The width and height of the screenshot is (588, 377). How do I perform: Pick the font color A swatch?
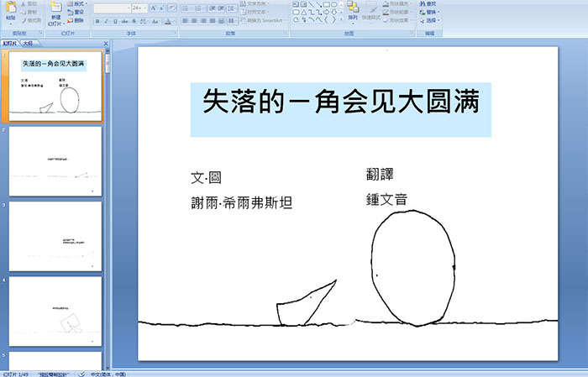click(168, 21)
